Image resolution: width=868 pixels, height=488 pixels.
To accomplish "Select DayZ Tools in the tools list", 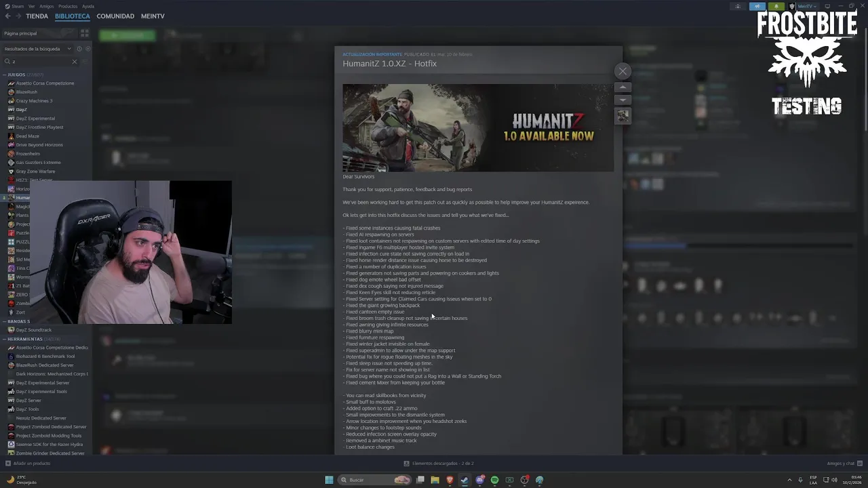I will [x=28, y=409].
